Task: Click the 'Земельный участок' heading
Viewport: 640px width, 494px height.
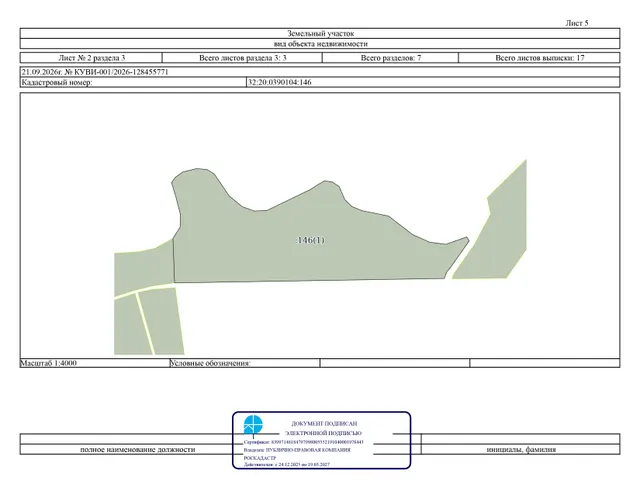Action: (320, 33)
